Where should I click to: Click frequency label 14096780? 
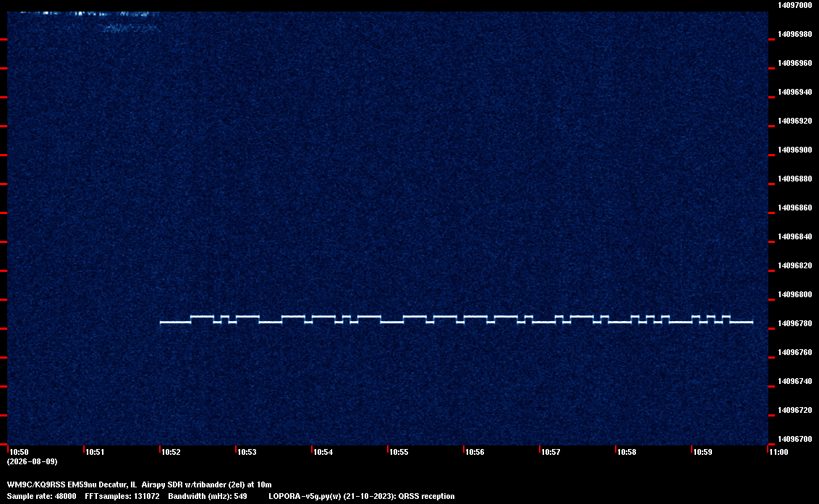point(795,323)
